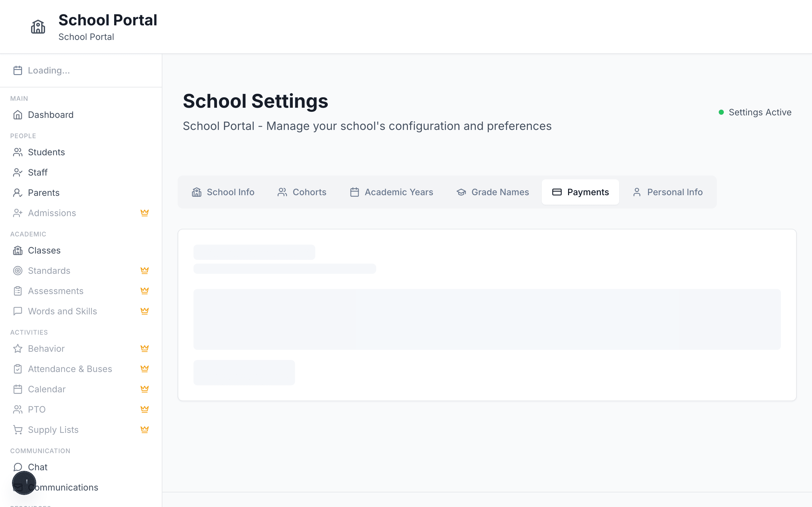Switch to the School Info tab

pos(223,192)
